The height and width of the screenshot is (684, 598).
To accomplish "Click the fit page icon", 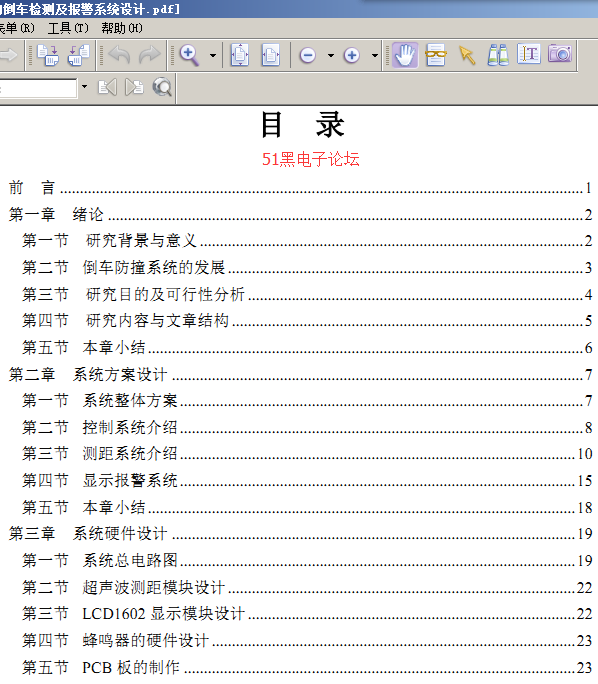I will coord(239,55).
